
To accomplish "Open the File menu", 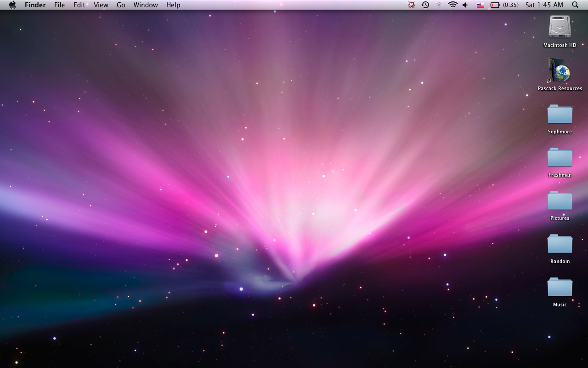I will pyautogui.click(x=59, y=5).
